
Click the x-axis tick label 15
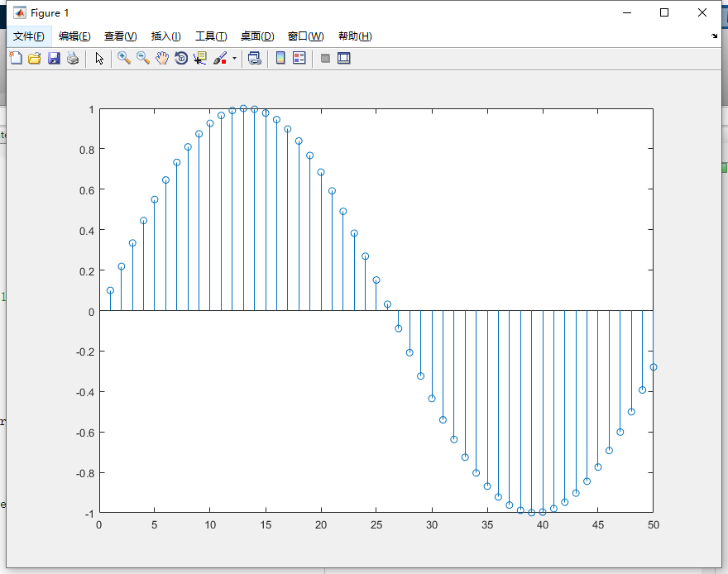pyautogui.click(x=266, y=525)
